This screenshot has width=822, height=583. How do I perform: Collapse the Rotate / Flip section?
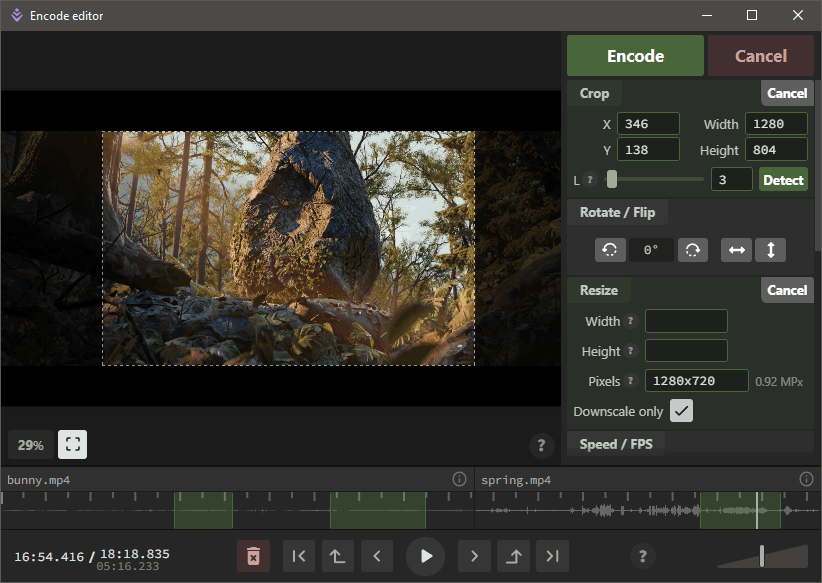617,212
